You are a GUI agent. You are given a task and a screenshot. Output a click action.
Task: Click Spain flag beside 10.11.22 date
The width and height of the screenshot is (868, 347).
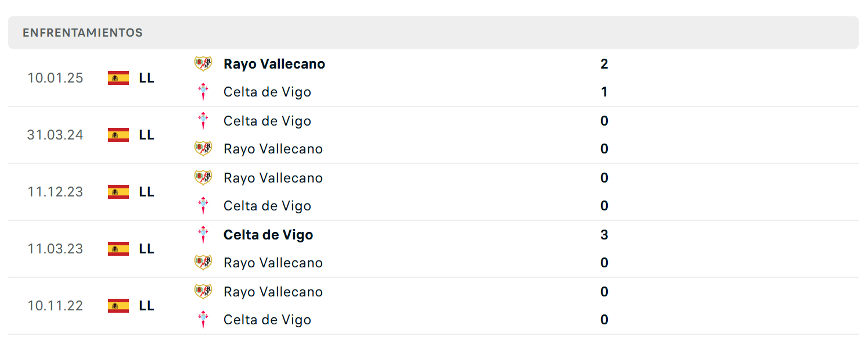click(x=118, y=306)
